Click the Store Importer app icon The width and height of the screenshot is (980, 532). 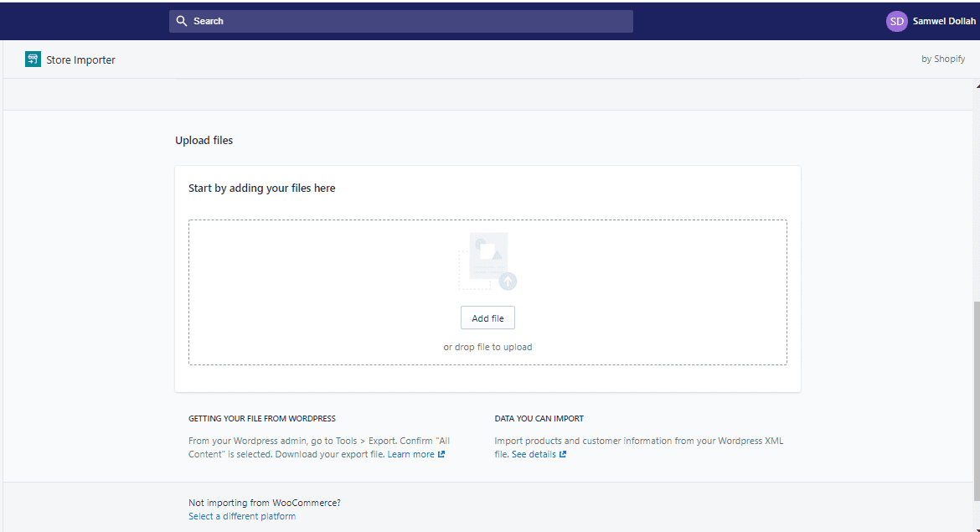click(34, 59)
